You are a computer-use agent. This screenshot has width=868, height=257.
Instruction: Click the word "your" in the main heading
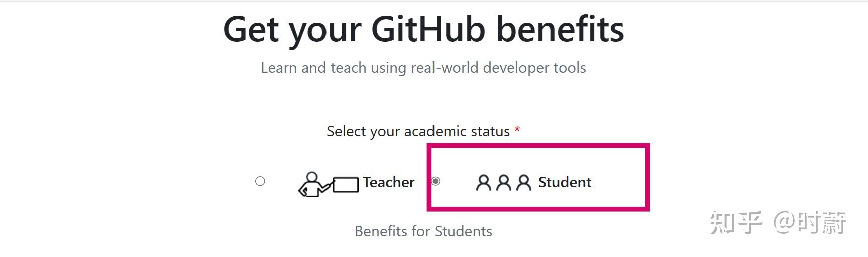point(325,29)
